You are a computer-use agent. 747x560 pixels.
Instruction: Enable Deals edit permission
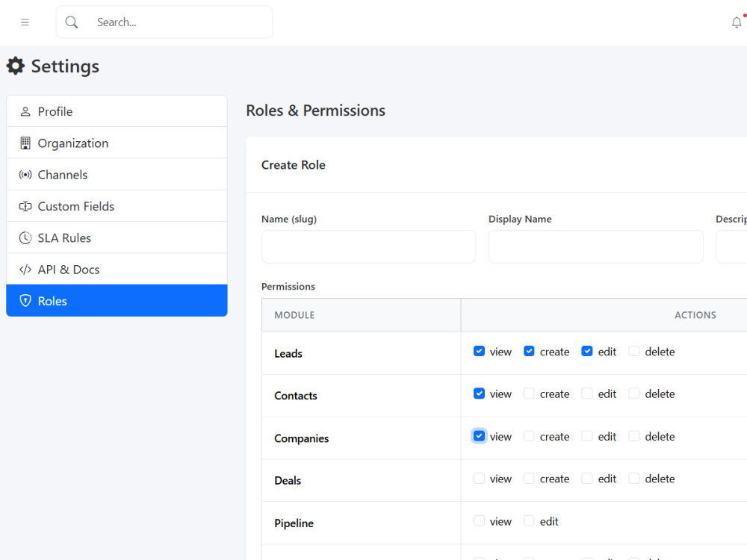[587, 478]
